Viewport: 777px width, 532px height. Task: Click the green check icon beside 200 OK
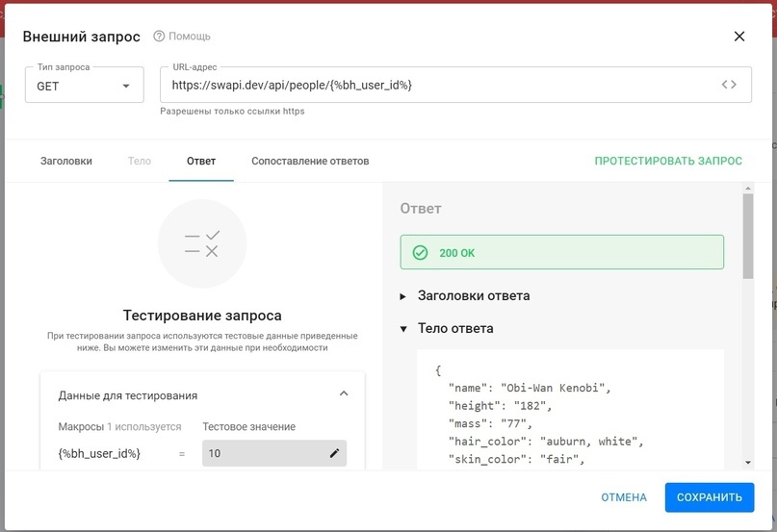420,253
